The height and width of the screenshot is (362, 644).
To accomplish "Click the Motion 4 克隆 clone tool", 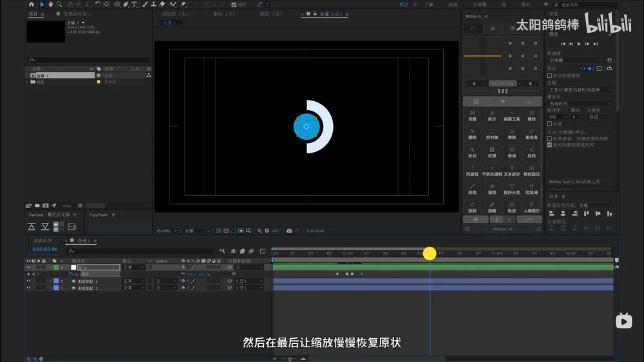I will [472, 115].
